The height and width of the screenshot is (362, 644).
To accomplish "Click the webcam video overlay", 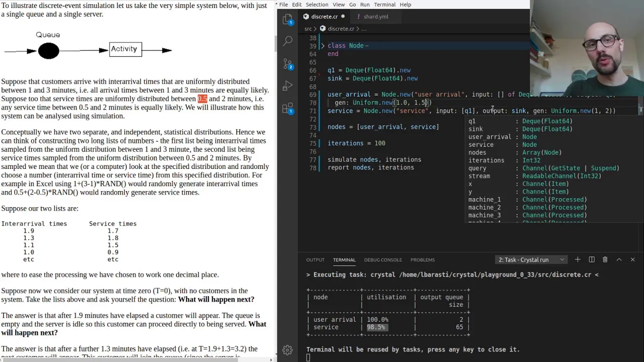I will [x=587, y=48].
